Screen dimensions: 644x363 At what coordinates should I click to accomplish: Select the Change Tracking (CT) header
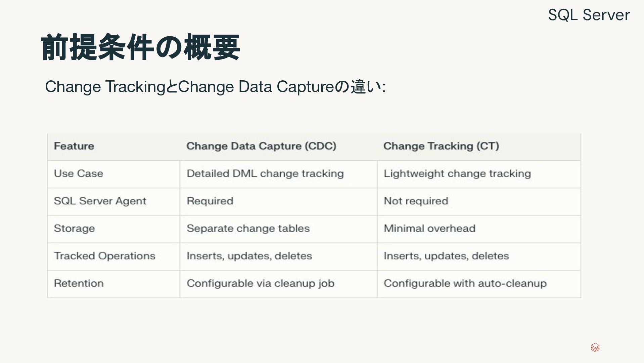pos(441,146)
